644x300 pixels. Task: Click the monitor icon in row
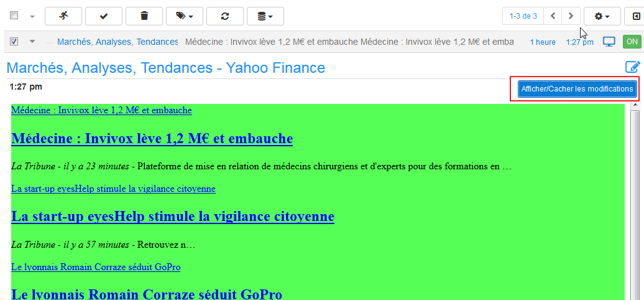coord(609,42)
